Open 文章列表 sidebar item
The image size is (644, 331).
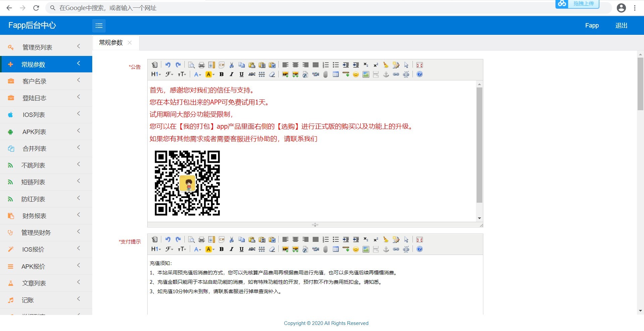(x=46, y=283)
